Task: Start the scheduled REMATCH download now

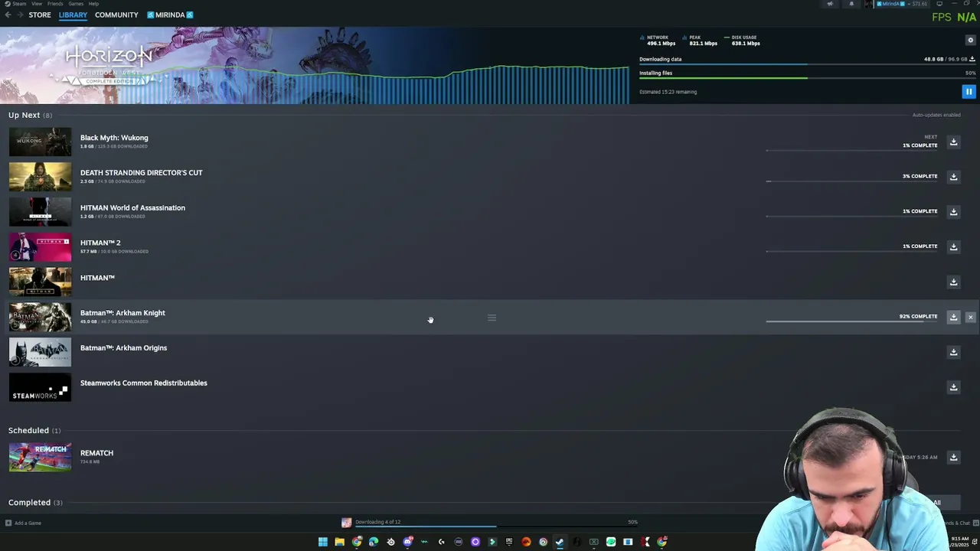Action: pyautogui.click(x=953, y=457)
